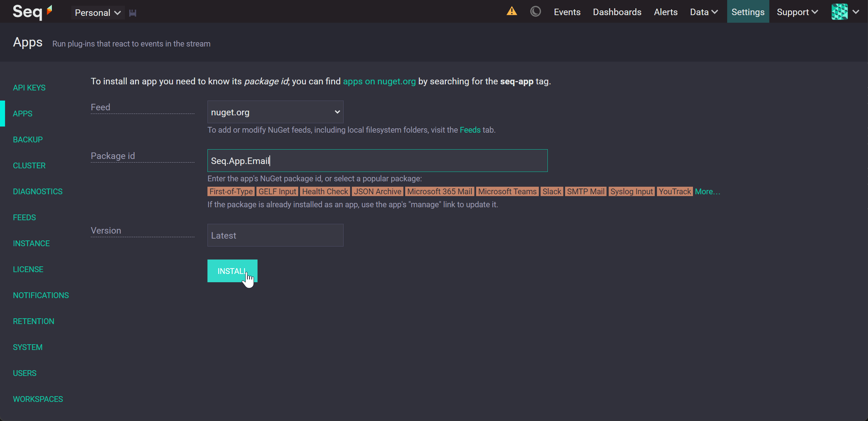The image size is (868, 421).
Task: Select the SMTP Mail package tag
Action: coord(586,191)
